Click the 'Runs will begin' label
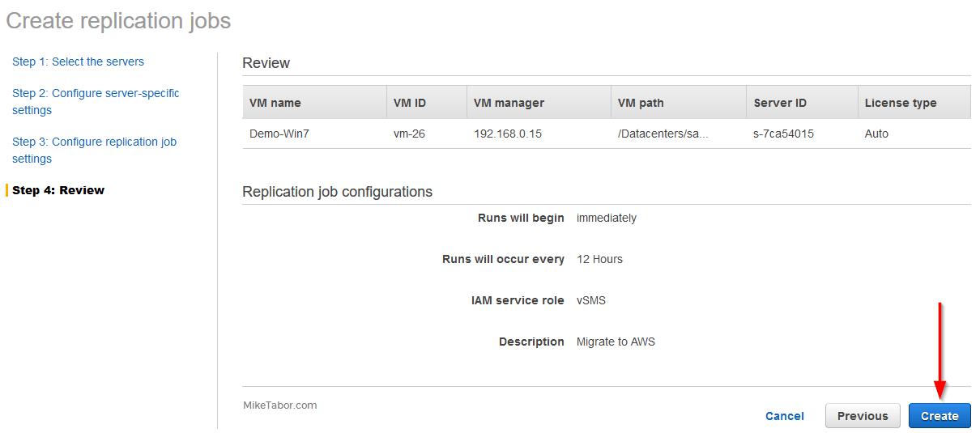The height and width of the screenshot is (433, 980). 521,218
